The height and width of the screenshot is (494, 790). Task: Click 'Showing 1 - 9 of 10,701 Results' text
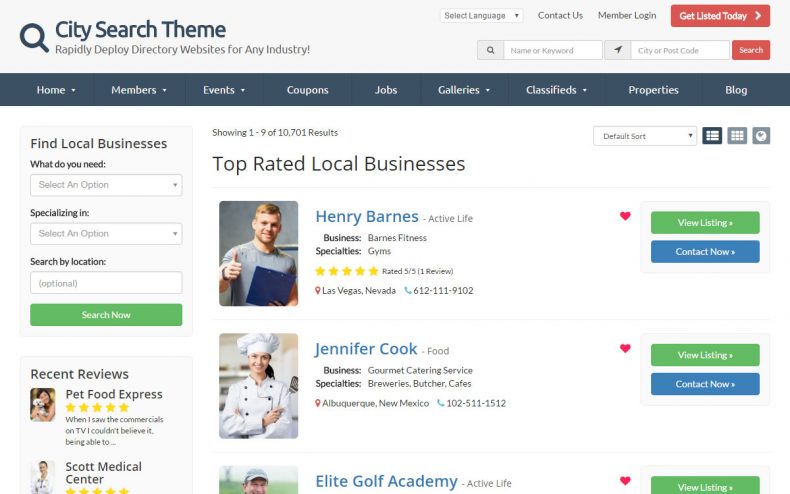click(275, 133)
